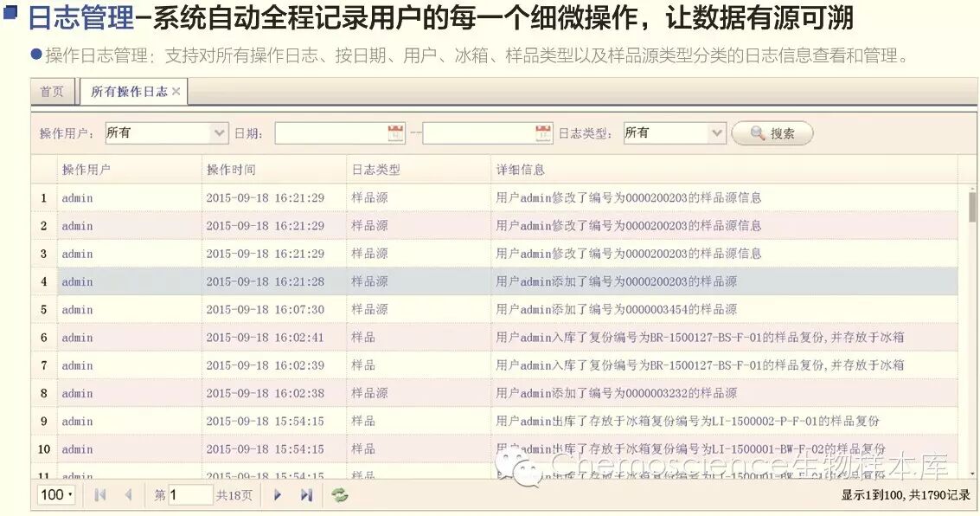This screenshot has height=516, width=980.
Task: Click timestamp 2015-09-18 16:02:39
Action: 266,365
